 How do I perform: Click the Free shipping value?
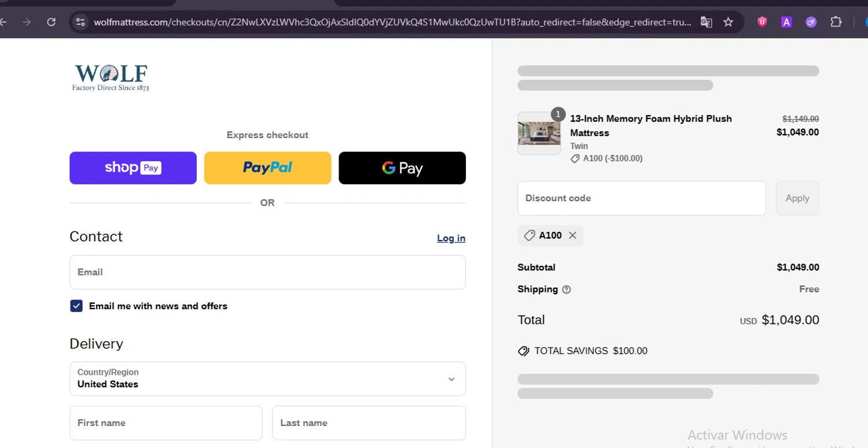click(x=809, y=289)
